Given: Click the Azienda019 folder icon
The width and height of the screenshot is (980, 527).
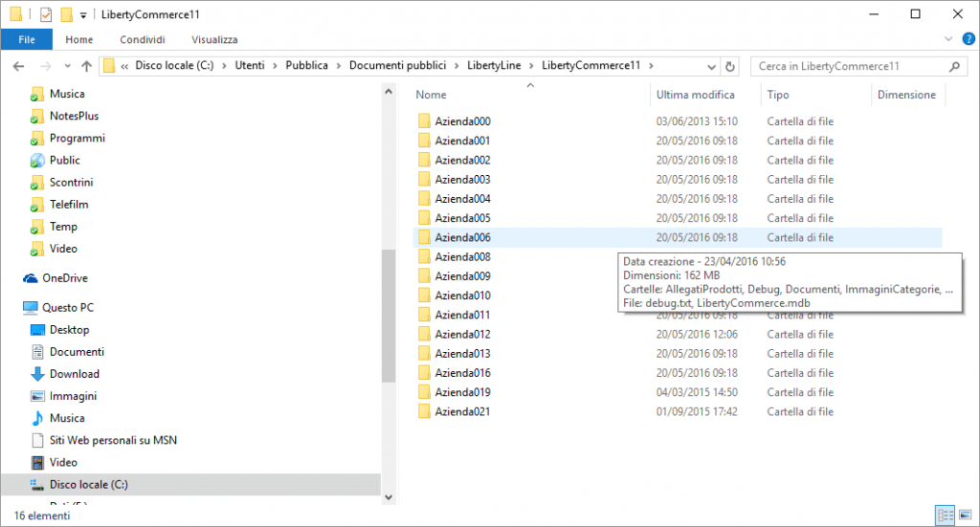Looking at the screenshot, I should 424,392.
